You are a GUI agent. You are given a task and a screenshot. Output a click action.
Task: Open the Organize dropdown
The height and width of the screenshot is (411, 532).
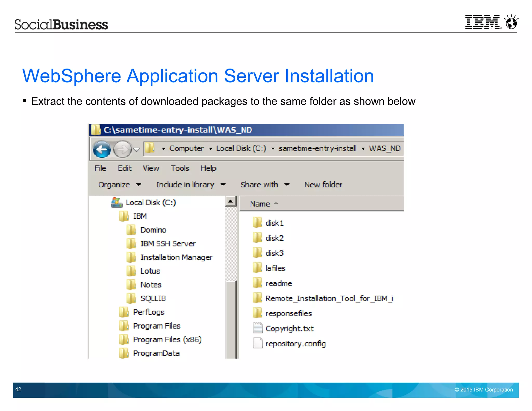click(x=119, y=185)
